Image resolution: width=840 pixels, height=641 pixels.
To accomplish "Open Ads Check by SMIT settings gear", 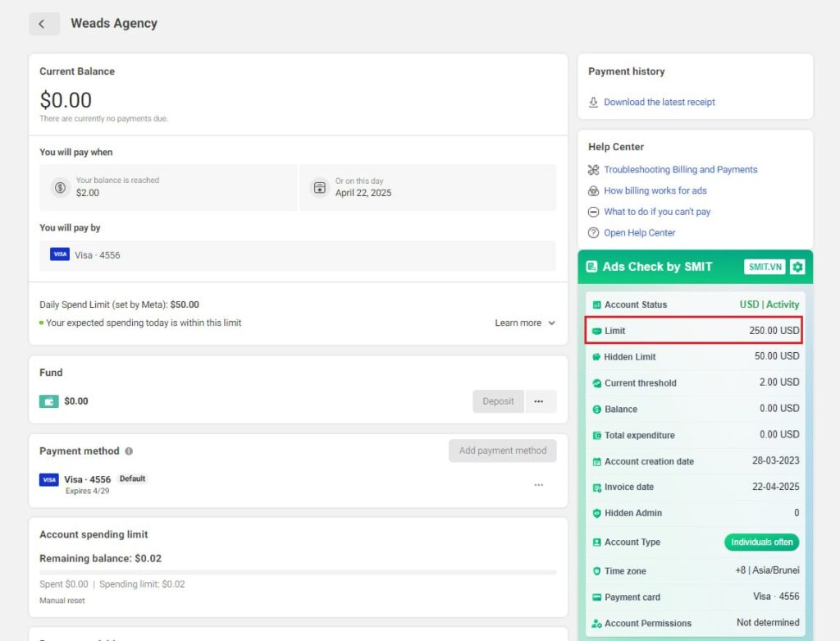I will point(797,267).
